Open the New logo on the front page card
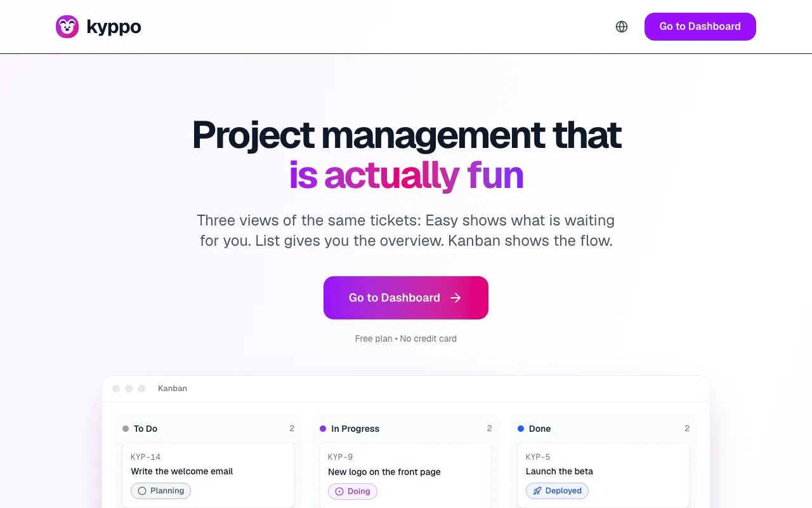Screen dimensions: 812x508 coord(405,476)
